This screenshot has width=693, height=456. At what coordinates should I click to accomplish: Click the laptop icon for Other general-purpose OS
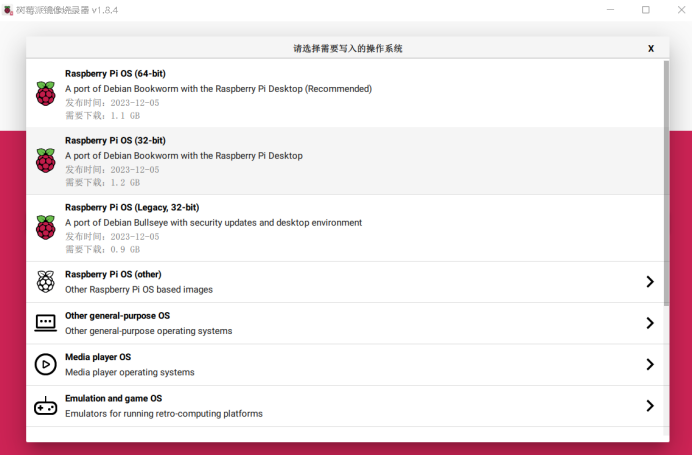(46, 323)
